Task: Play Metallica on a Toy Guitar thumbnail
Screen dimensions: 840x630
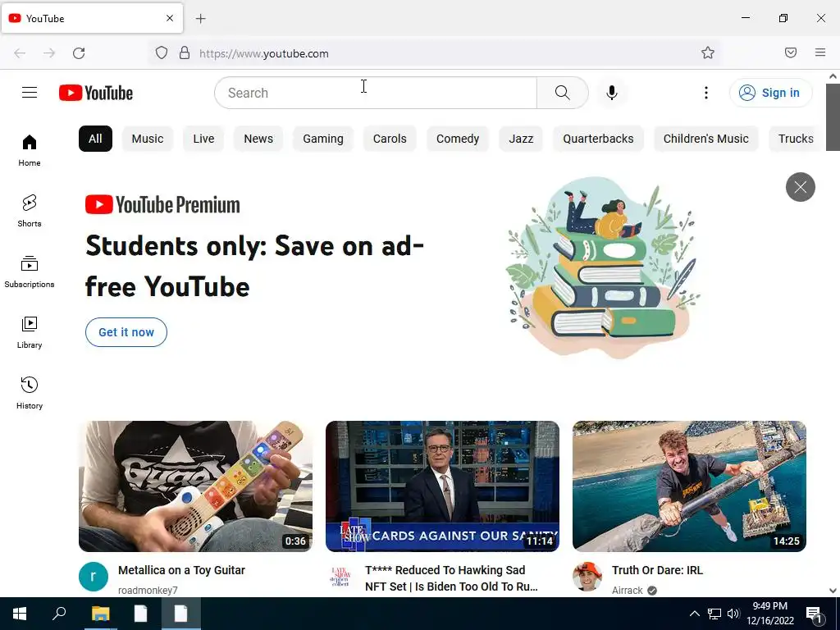Action: coord(195,486)
